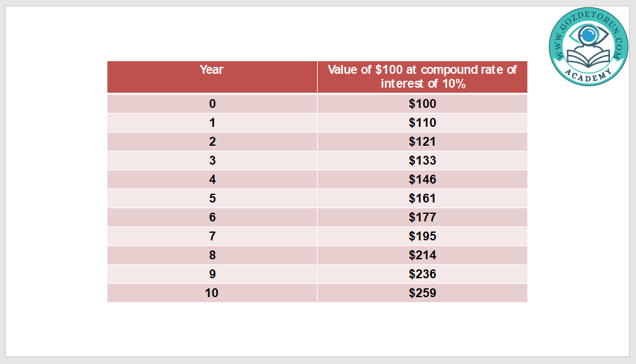The height and width of the screenshot is (364, 636).
Task: Click the $161 value cell
Action: 422,198
